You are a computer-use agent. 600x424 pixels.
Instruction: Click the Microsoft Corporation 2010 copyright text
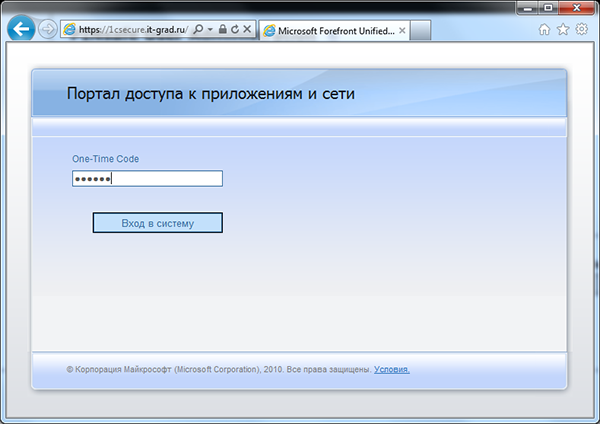coord(219,370)
